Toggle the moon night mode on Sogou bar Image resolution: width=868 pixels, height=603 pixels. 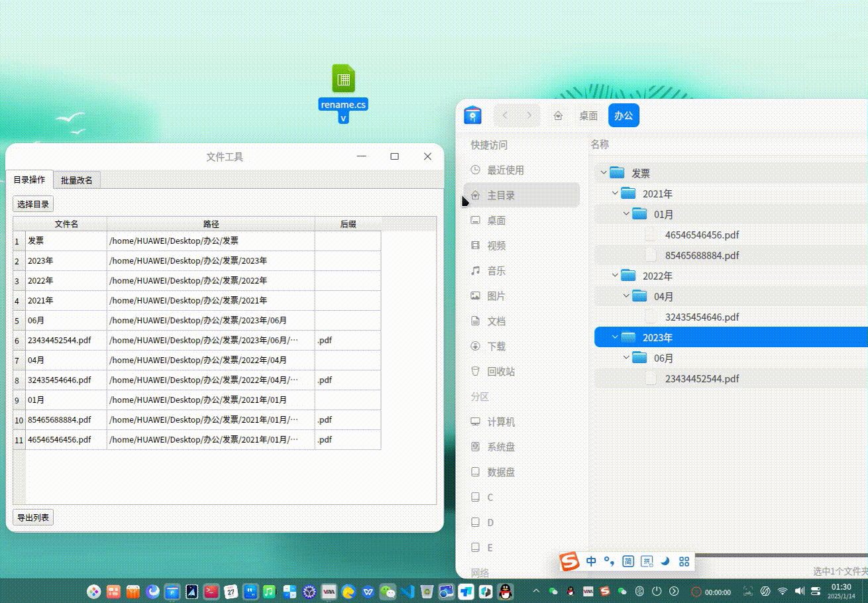coord(665,561)
